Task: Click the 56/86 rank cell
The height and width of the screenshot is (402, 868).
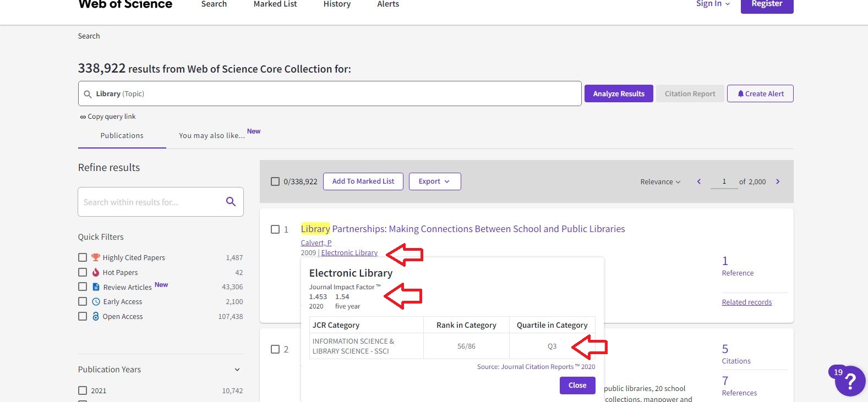Action: 466,346
